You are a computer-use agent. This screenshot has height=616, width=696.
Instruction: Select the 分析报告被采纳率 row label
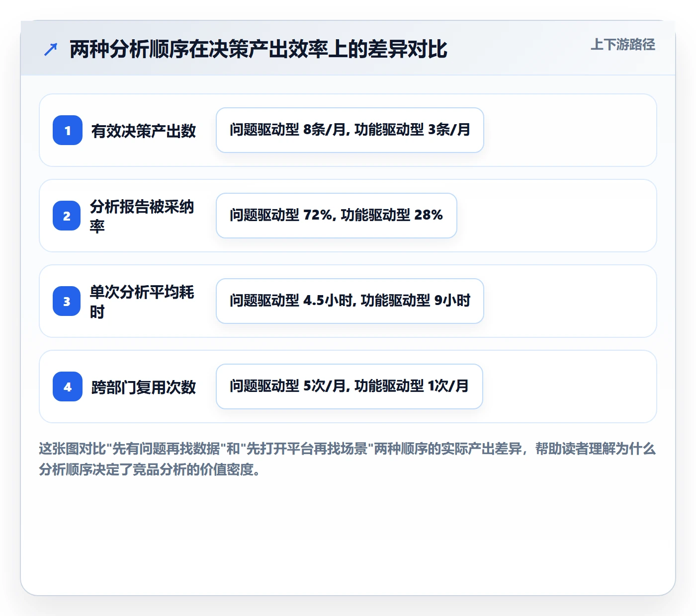(142, 216)
